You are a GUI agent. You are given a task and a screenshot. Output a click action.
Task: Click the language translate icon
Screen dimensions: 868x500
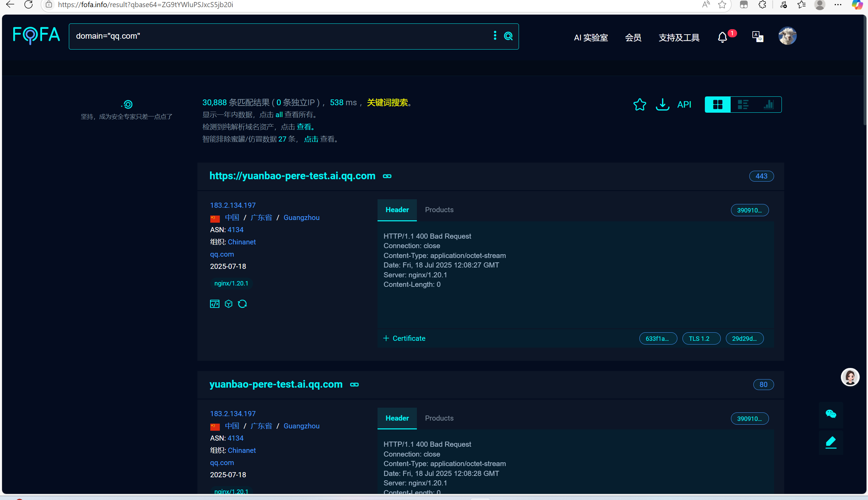757,36
